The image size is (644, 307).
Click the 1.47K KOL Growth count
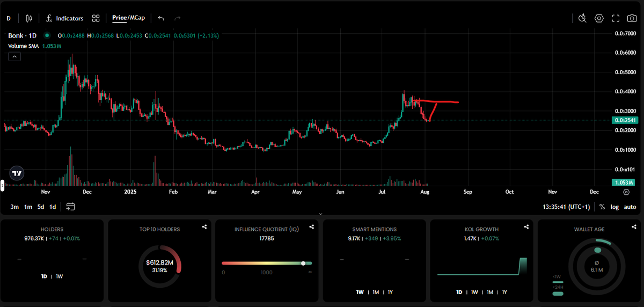click(471, 238)
